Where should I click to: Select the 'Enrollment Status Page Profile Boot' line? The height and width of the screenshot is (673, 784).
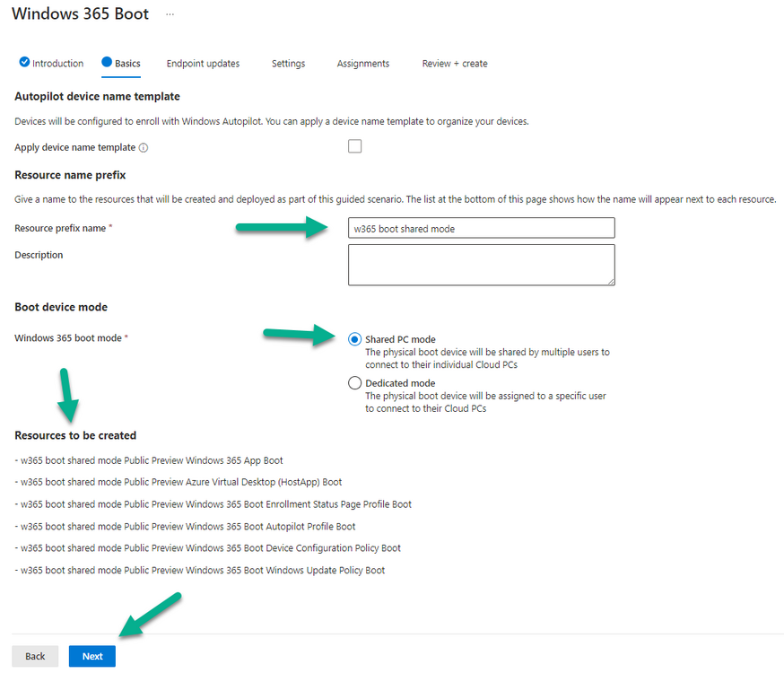tap(213, 504)
